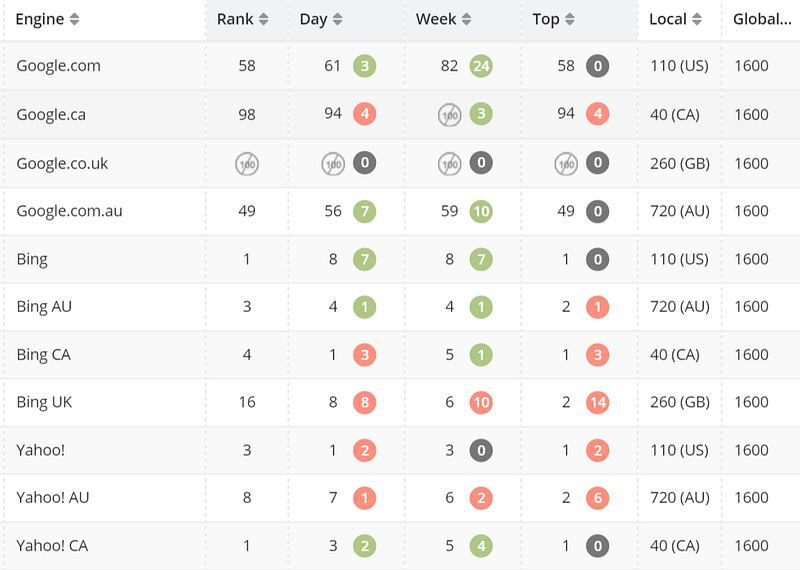Sort by Rank column arrows
The image size is (800, 570).
(263, 19)
